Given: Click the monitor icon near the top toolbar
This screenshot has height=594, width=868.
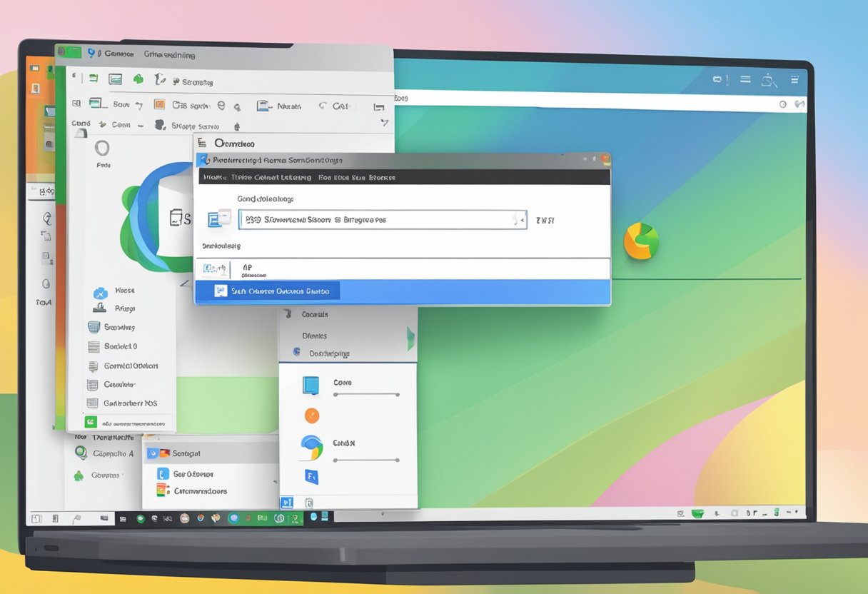Looking at the screenshot, I should (x=116, y=79).
